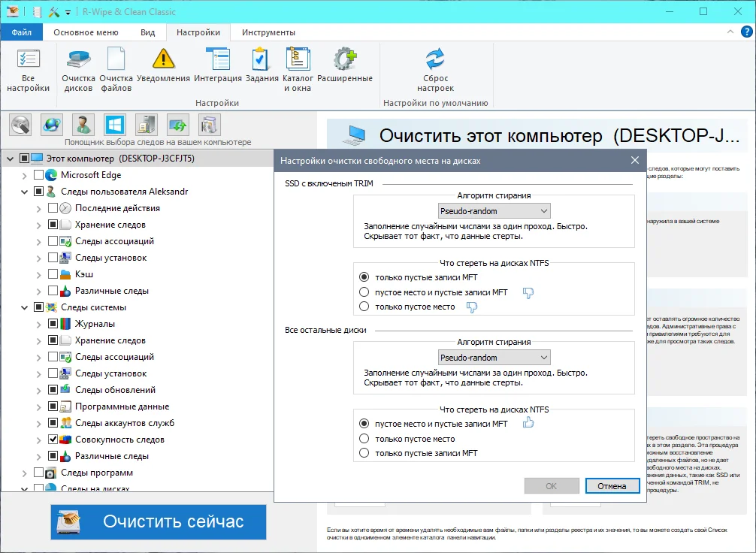Image resolution: width=756 pixels, height=553 pixels.
Task: Collapse the ribbon with the chevron
Action: (730, 32)
